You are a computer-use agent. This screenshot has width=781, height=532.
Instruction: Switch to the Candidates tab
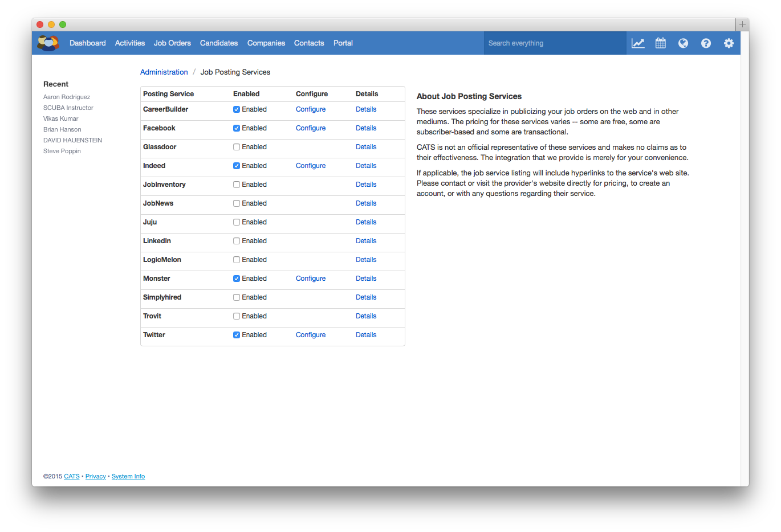[x=219, y=43]
